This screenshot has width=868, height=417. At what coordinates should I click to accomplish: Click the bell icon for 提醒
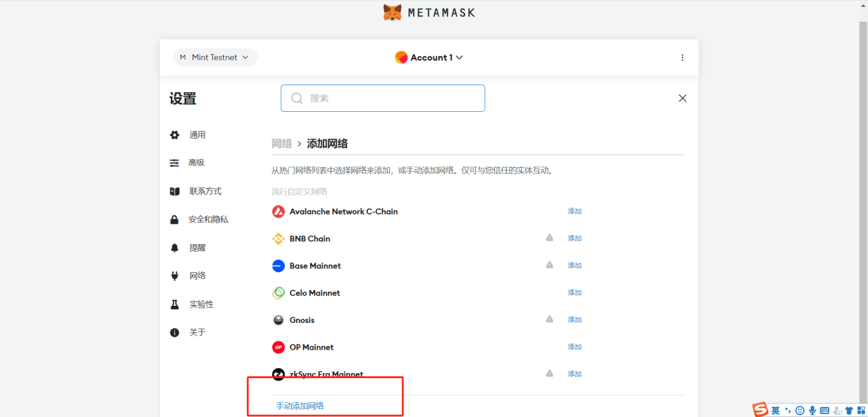[174, 247]
